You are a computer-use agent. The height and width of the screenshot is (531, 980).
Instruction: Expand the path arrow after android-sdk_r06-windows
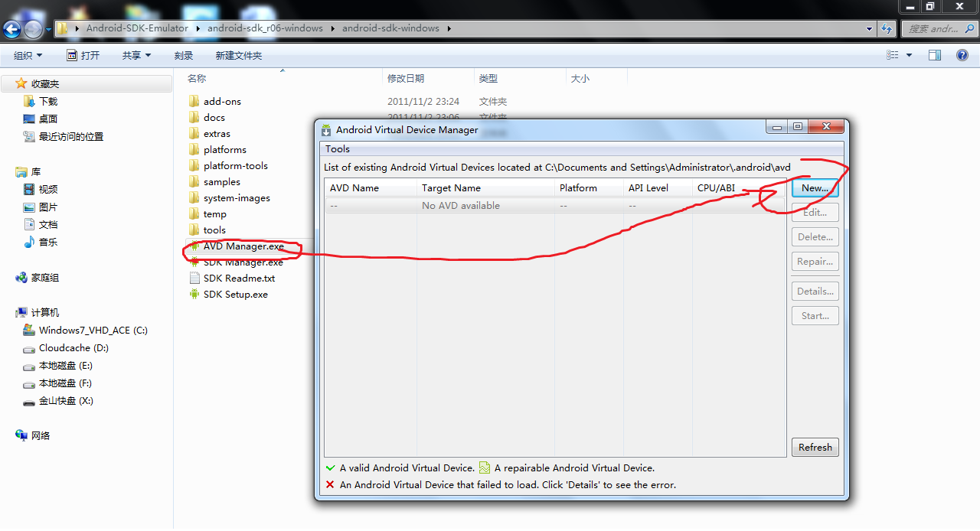333,28
